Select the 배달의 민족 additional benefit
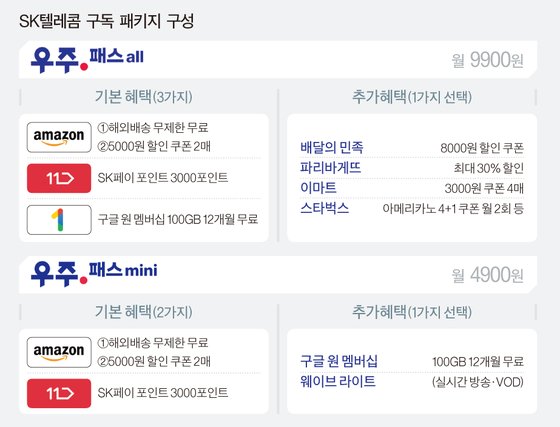560x427 pixels. (412, 147)
